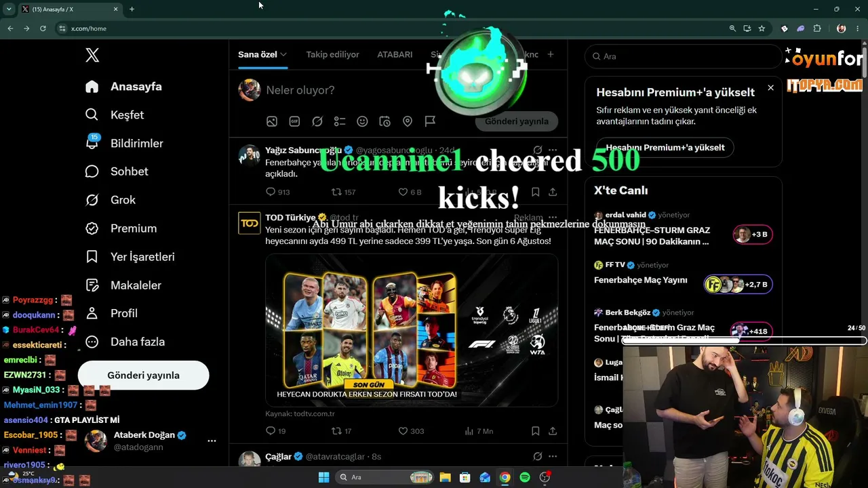The width and height of the screenshot is (868, 488).
Task: Open Grok from the sidebar navigation
Action: [111, 200]
